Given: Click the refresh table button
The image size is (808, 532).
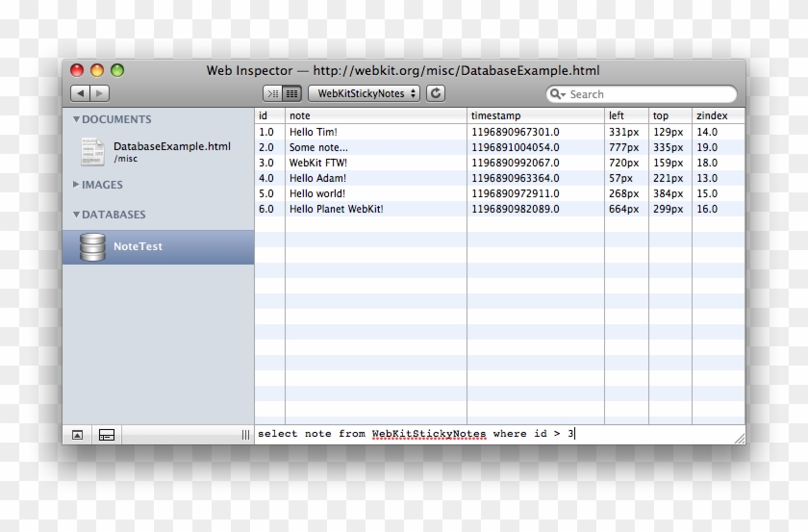Looking at the screenshot, I should pyautogui.click(x=436, y=93).
